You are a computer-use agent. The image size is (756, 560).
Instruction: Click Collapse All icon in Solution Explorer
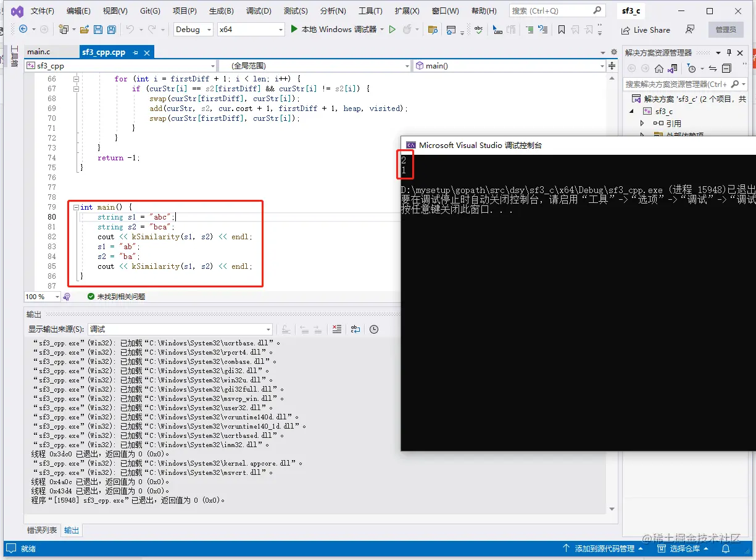727,68
